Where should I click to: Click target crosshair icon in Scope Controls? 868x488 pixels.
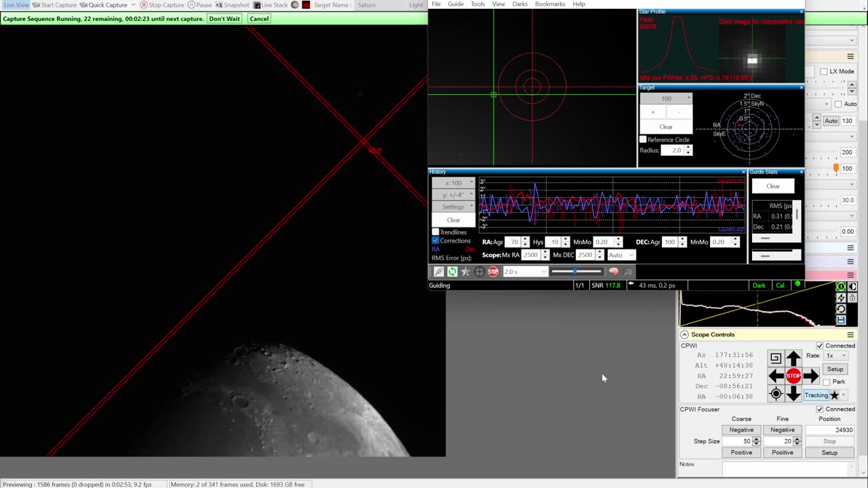click(x=776, y=394)
